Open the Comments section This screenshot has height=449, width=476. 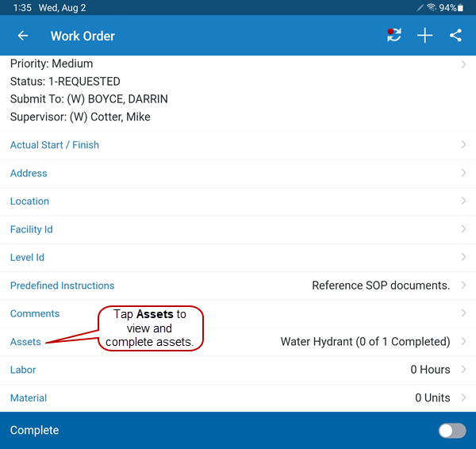35,314
